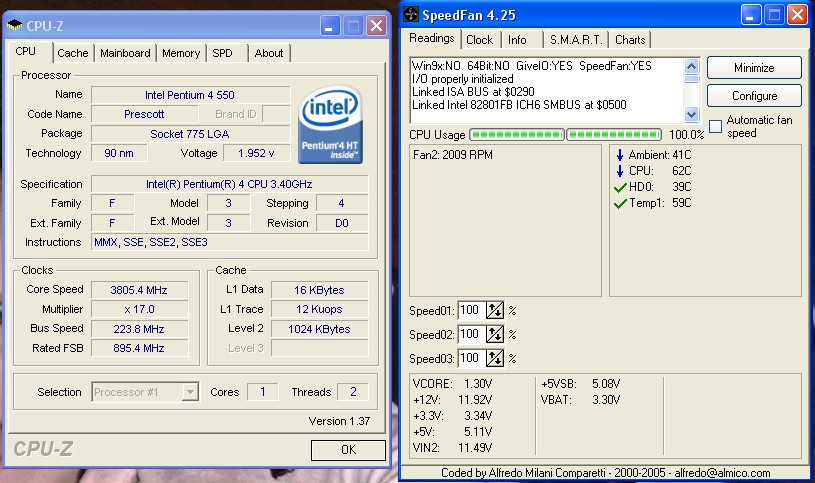Image resolution: width=815 pixels, height=483 pixels.
Task: Open the S.M.A.R.T. tab in SpeedFan
Action: (576, 40)
